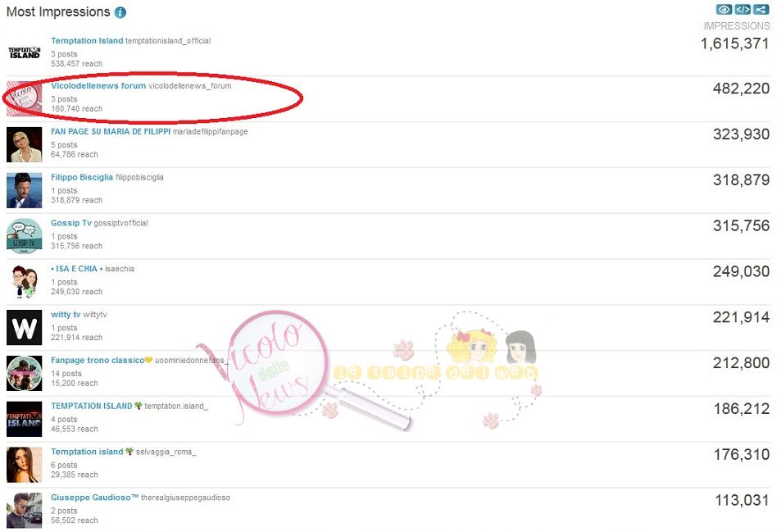Image resolution: width=777 pixels, height=532 pixels.
Task: Select the 1,615,371 impressions value
Action: tap(735, 43)
